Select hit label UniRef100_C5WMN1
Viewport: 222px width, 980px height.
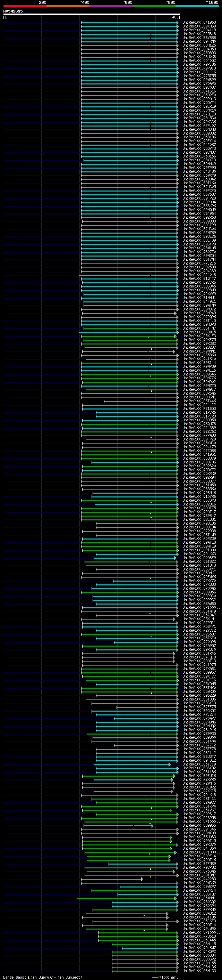pyautogui.click(x=199, y=898)
